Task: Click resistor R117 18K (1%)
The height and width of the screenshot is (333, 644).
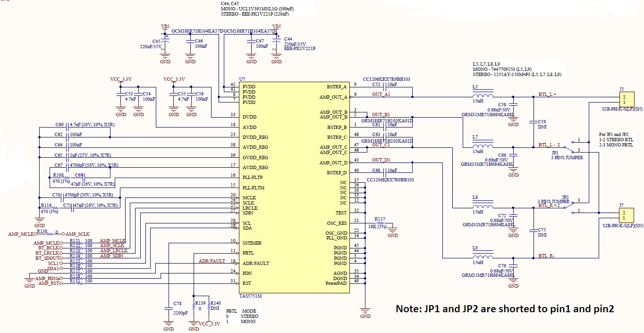Action: (x=380, y=222)
